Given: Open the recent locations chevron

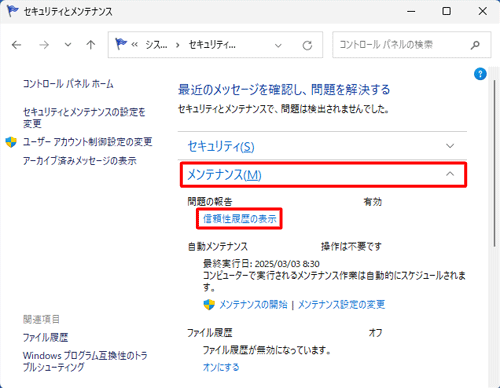Looking at the screenshot, I should click(x=68, y=45).
